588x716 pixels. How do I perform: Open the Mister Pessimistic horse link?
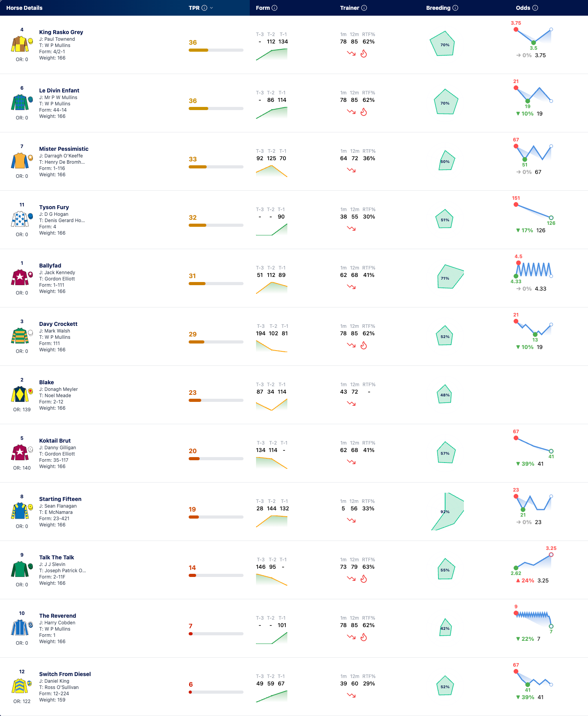64,149
